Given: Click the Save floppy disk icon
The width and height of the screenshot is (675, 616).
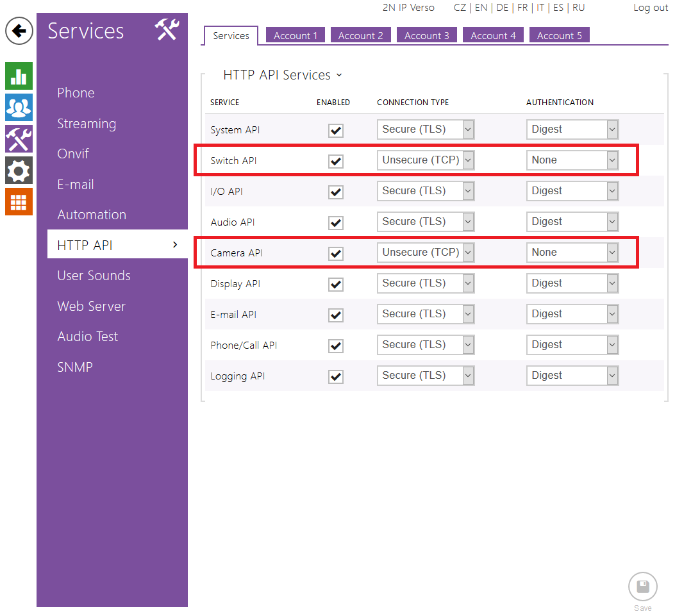Looking at the screenshot, I should [x=642, y=587].
